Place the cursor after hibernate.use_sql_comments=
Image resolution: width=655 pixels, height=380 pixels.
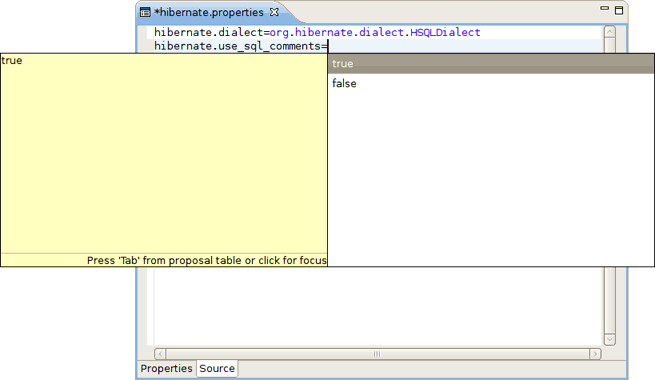328,46
